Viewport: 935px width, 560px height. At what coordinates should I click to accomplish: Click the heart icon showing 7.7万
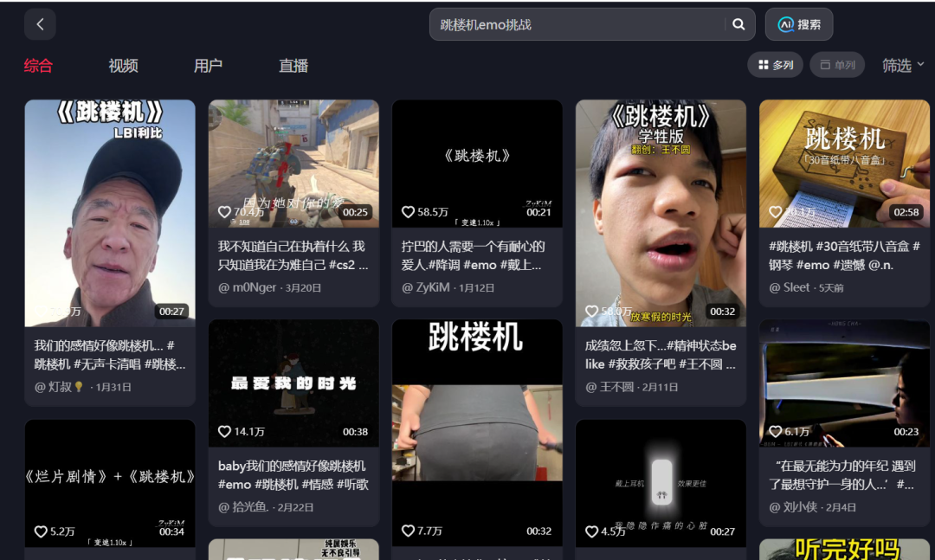click(x=408, y=531)
